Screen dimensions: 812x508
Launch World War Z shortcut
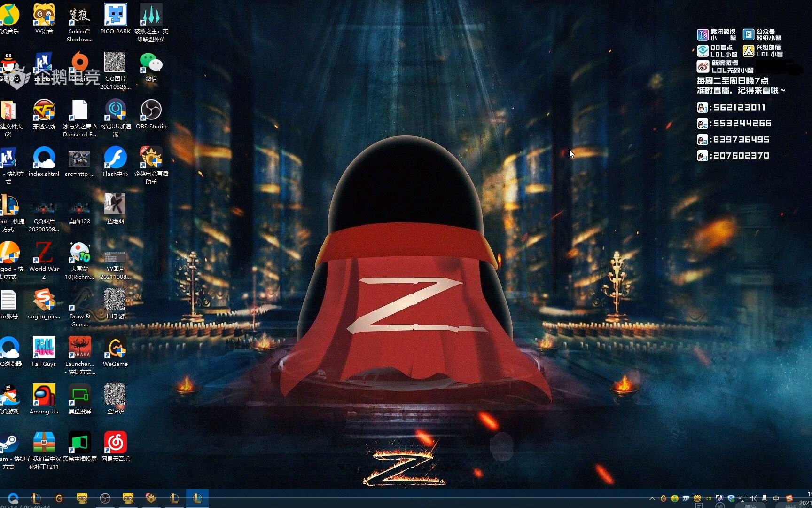tap(44, 261)
